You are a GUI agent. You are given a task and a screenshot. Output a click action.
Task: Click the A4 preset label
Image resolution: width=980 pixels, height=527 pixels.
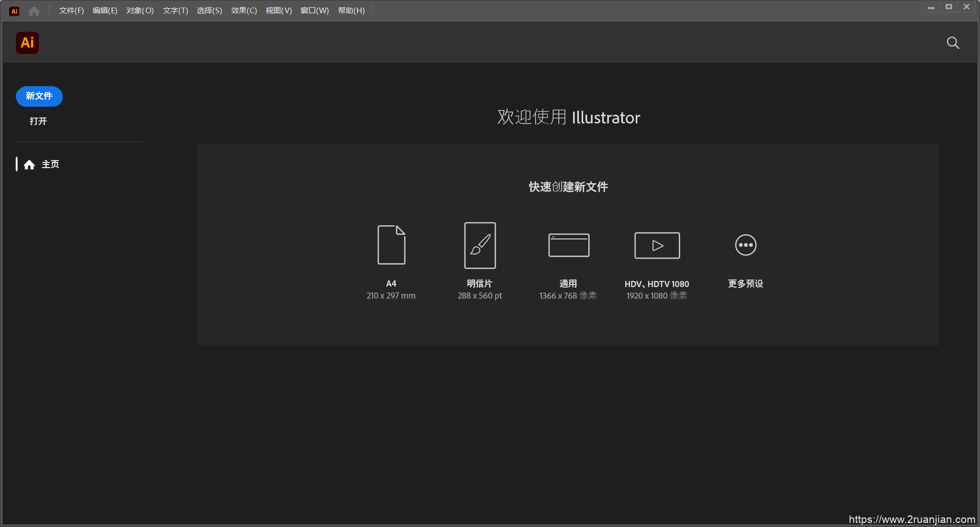391,283
